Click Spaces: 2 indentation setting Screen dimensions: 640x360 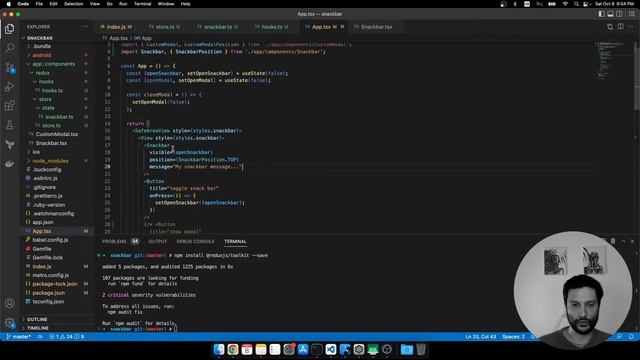[x=513, y=337]
